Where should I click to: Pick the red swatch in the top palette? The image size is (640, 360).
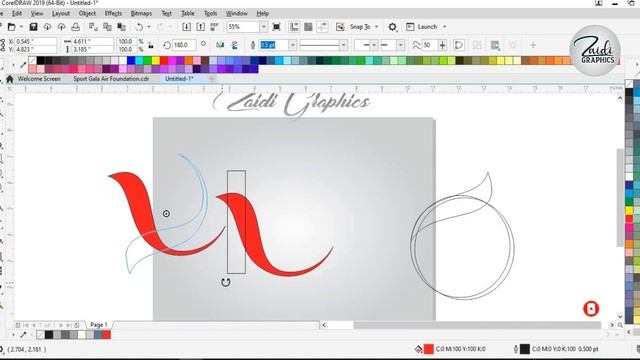(x=164, y=61)
